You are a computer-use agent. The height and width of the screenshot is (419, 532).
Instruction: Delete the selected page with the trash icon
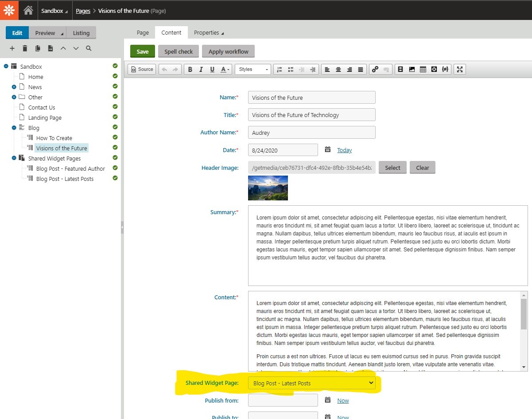point(25,48)
